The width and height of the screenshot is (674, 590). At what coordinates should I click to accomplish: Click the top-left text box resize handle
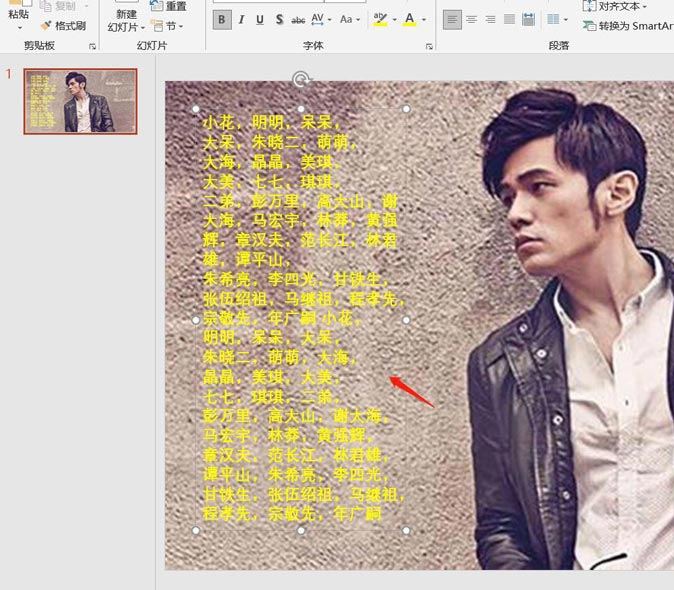click(196, 109)
